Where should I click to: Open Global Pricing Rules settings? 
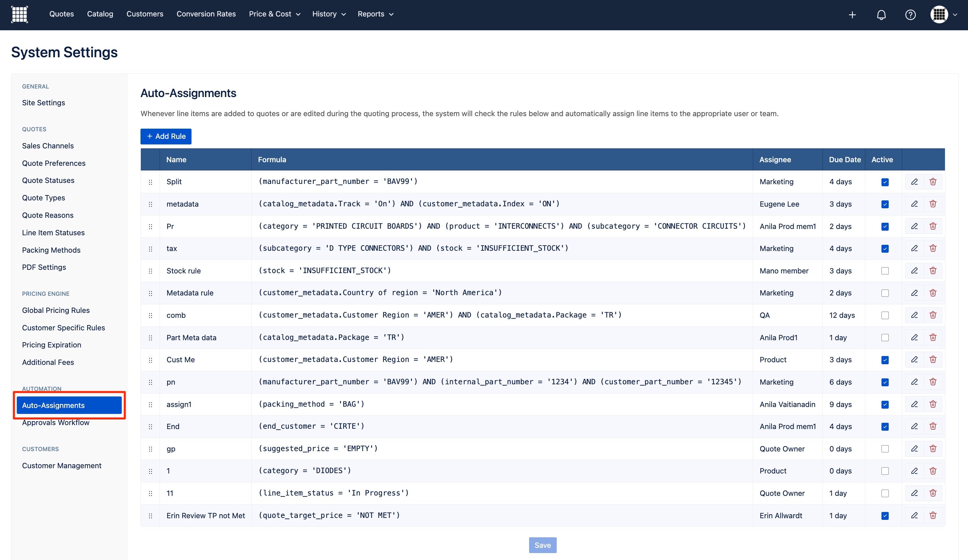click(x=56, y=310)
